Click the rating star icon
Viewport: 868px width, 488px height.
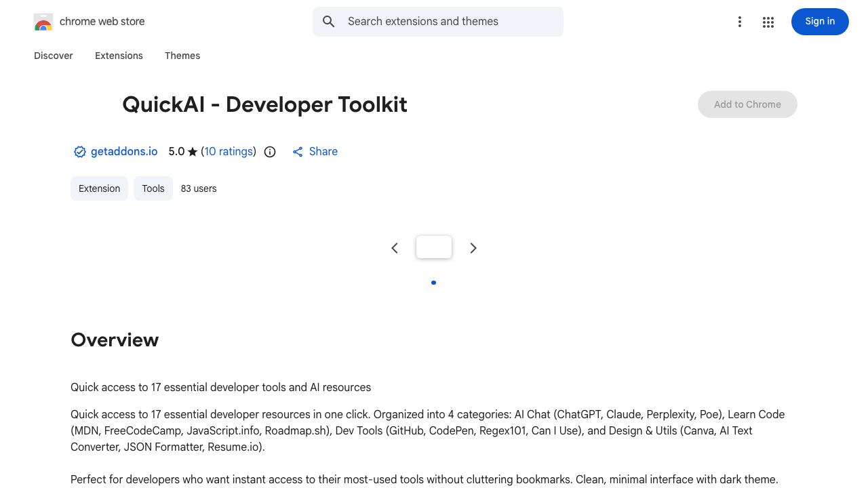tap(193, 152)
